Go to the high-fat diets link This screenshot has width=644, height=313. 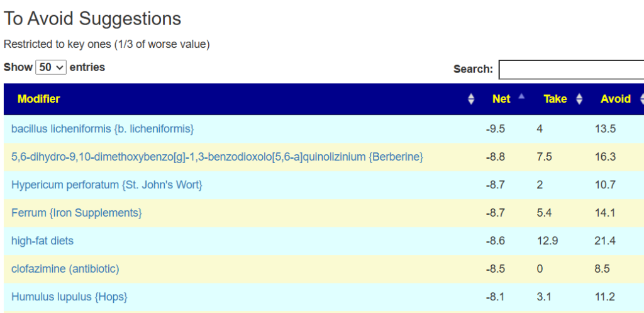42,241
